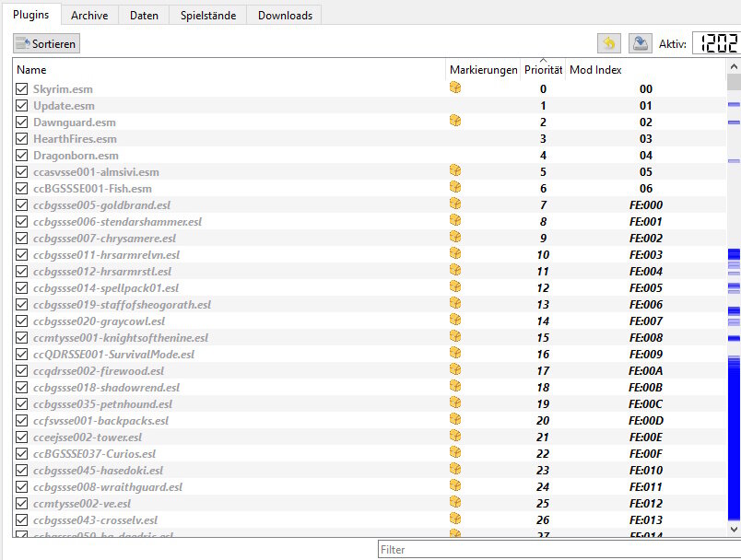
Task: Click the flag icon in cceejsse002-tower.esl row
Action: pyautogui.click(x=455, y=436)
